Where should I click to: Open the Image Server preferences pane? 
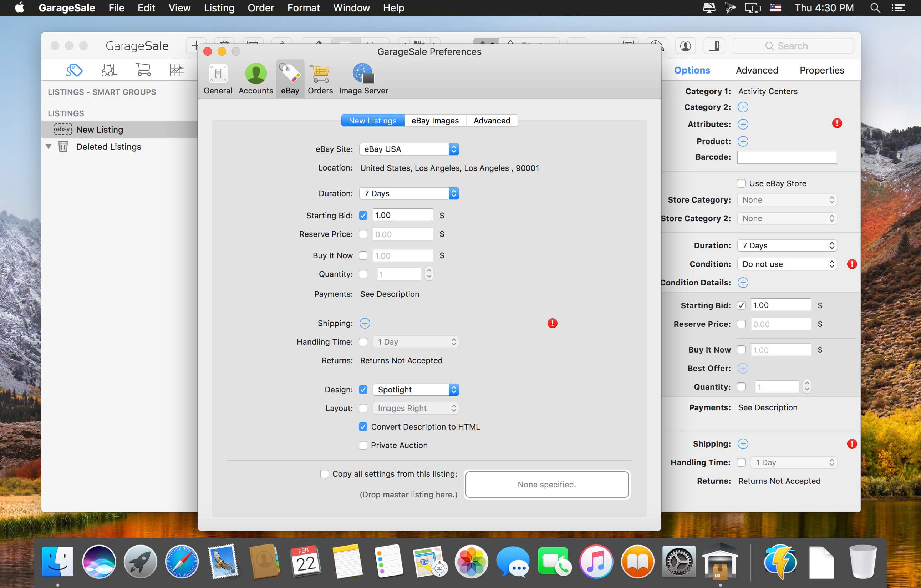coord(363,79)
